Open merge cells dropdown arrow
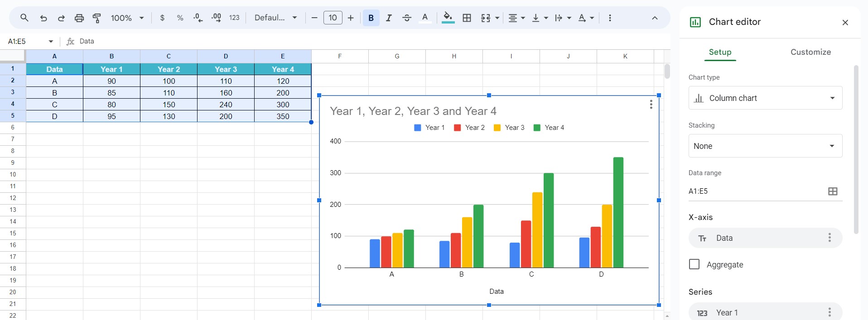The width and height of the screenshot is (868, 320). [497, 18]
